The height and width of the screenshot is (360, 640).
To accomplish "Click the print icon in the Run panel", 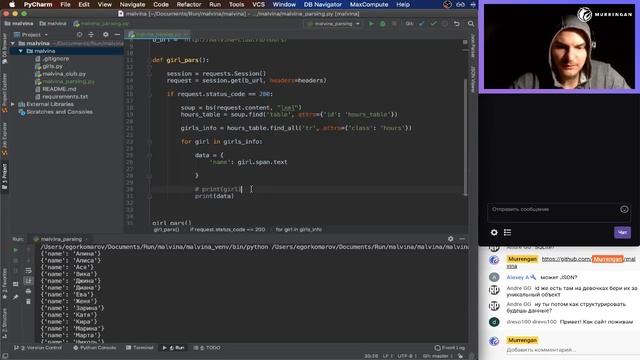I will pyautogui.click(x=28, y=291).
